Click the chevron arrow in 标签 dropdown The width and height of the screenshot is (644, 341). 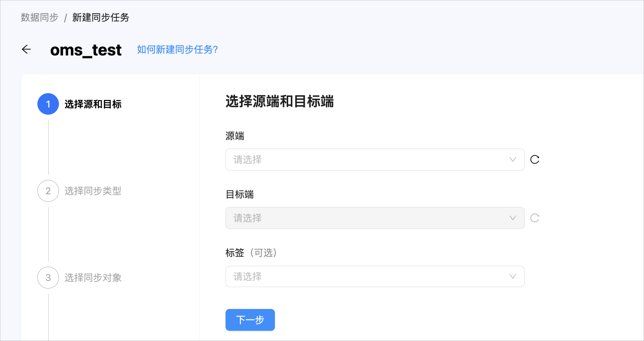tap(513, 276)
